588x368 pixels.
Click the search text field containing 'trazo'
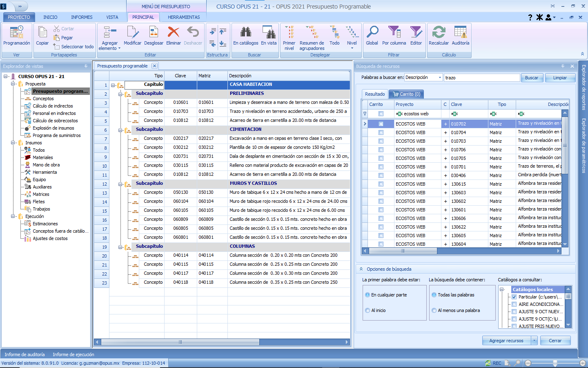pos(481,78)
